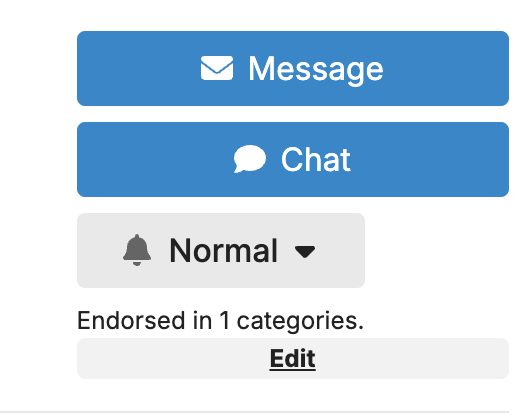
Task: Open the Normal notification level dropdown
Action: click(x=221, y=250)
